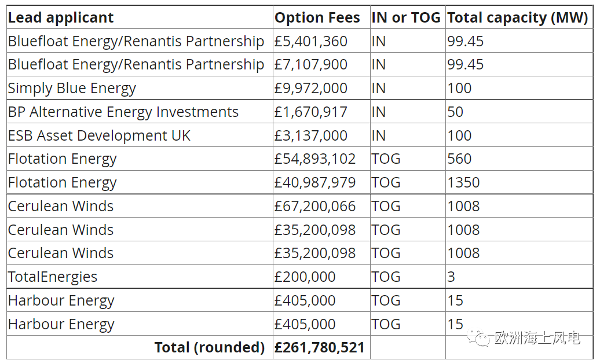Viewport: 600px width, 364px height.
Task: Click the ESB Asset Development UK cell
Action: (99, 135)
